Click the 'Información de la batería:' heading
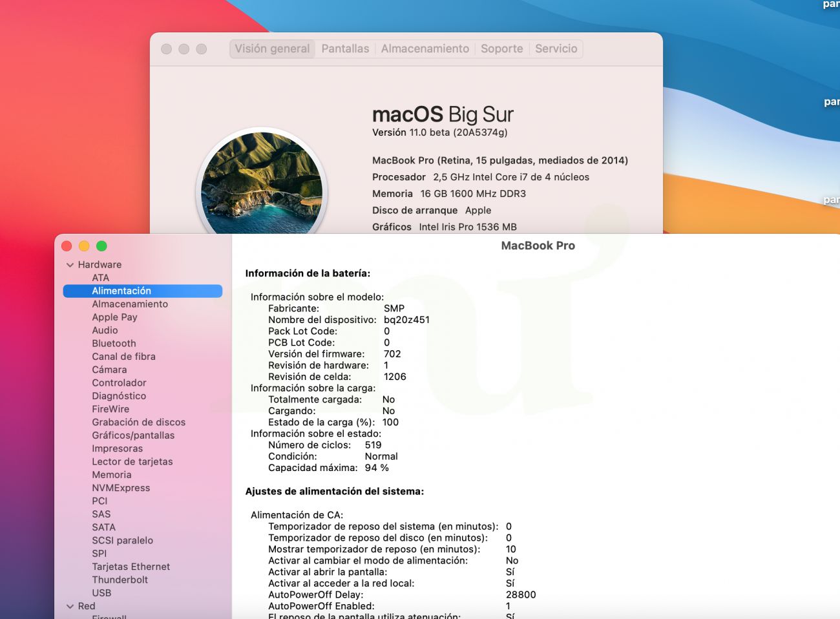This screenshot has width=840, height=619. click(308, 273)
